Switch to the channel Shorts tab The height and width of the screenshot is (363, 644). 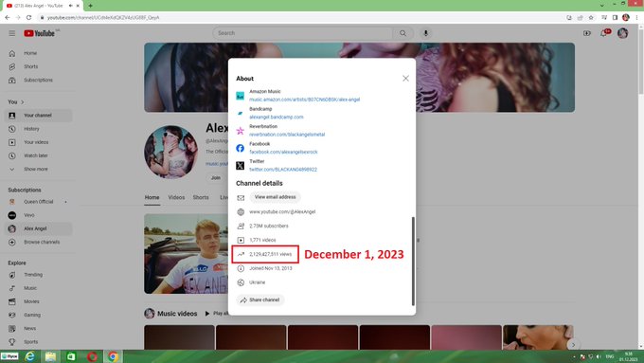click(201, 198)
